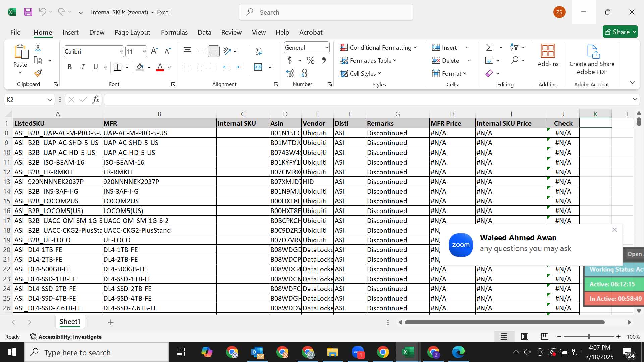Screen dimensions: 644x362
Task: Switch to Page Break Preview in status bar
Action: [545, 336]
